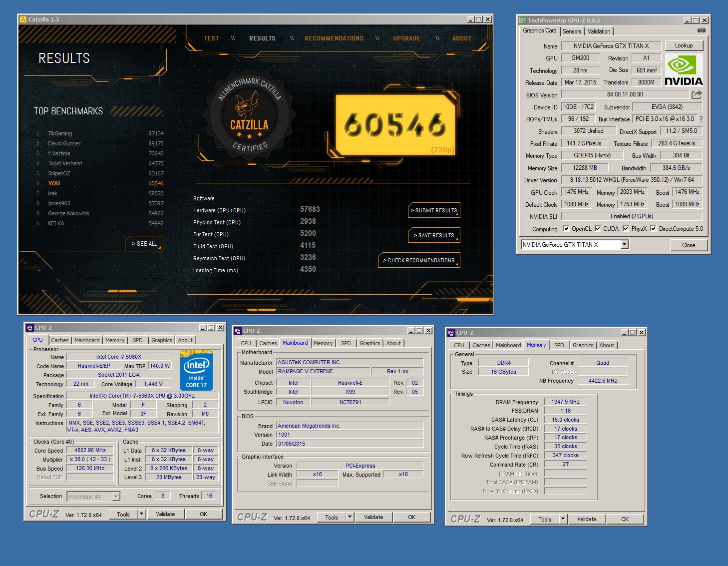This screenshot has width=728, height=566.
Task: Click the Catzilla window title icon
Action: 23,19
